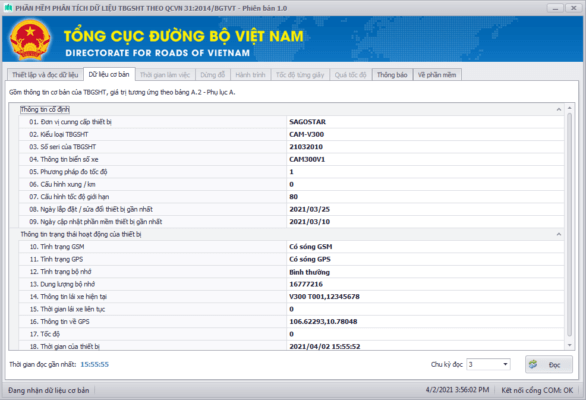Select row 08 Ngày lắp đặt thiết bị

[x=292, y=209]
